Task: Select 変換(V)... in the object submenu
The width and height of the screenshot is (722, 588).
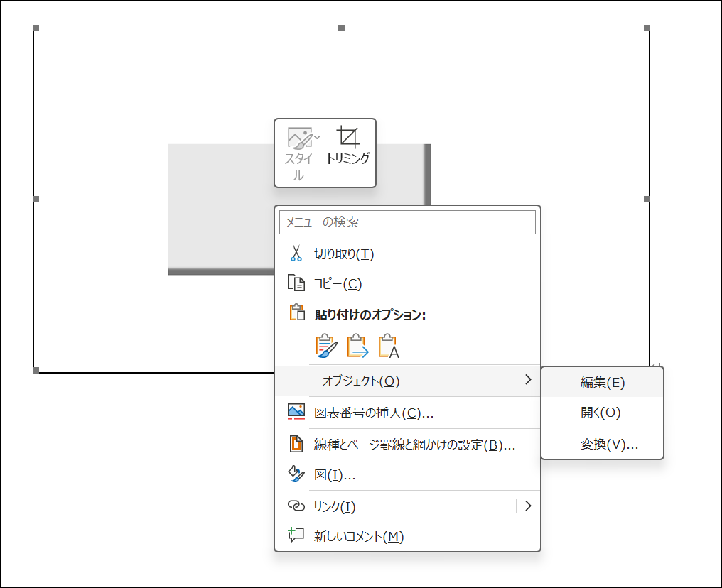Action: (x=603, y=445)
